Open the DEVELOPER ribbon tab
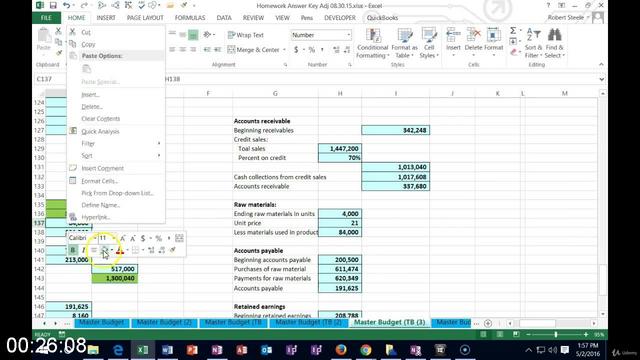Screen dimensions: 640x360 tap(340, 18)
